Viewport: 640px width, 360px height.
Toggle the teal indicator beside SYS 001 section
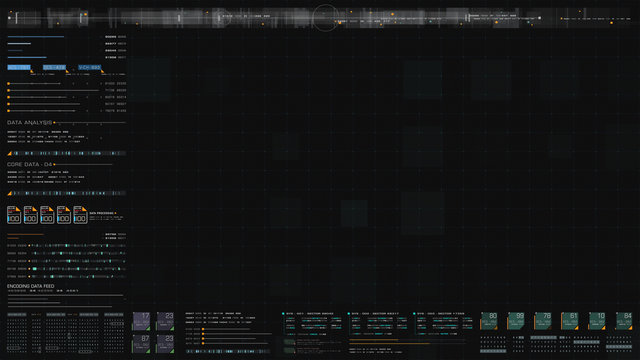[283, 314]
